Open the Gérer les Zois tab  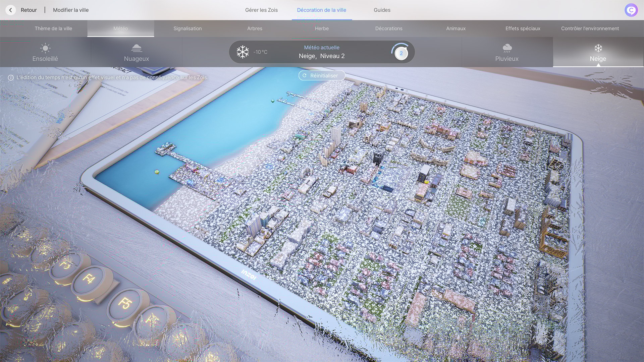pos(261,10)
